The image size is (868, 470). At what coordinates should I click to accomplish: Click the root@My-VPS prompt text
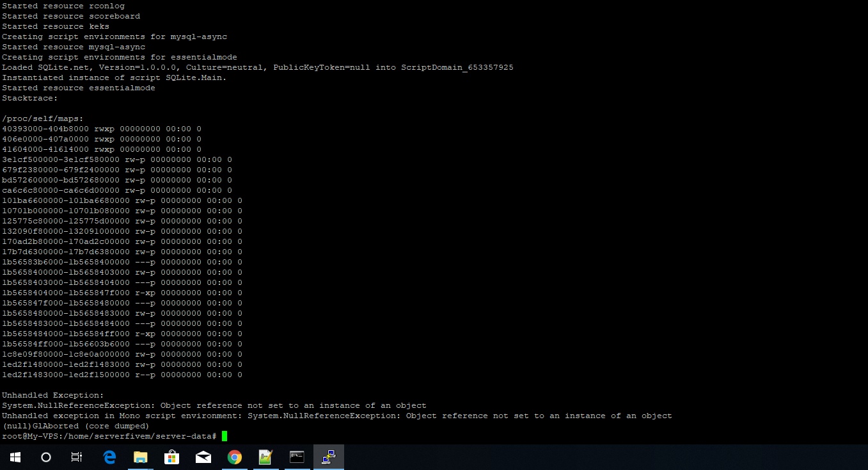click(109, 435)
